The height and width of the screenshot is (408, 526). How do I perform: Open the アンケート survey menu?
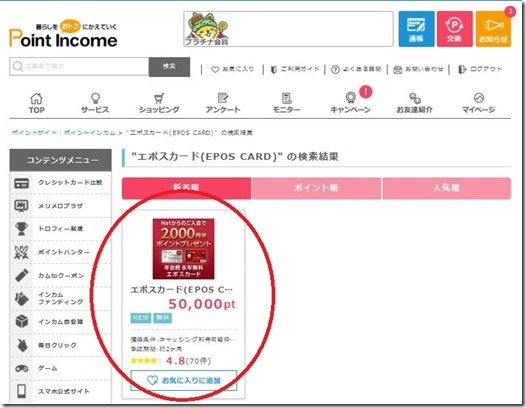coord(223,103)
